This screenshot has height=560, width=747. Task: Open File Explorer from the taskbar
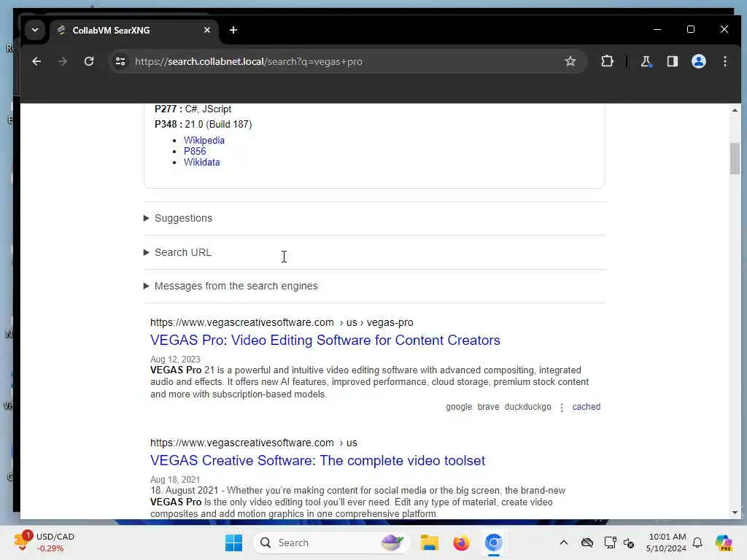(x=429, y=542)
